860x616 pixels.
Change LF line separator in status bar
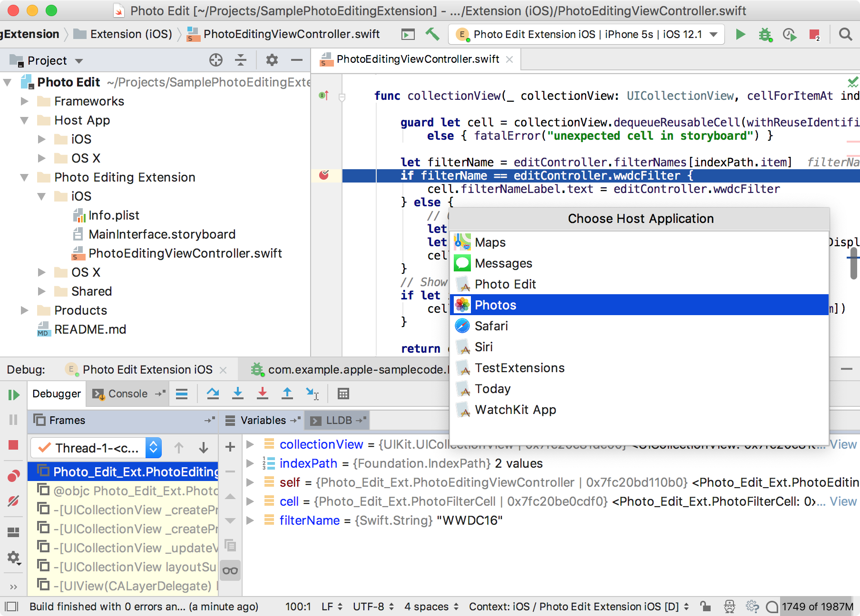click(332, 606)
